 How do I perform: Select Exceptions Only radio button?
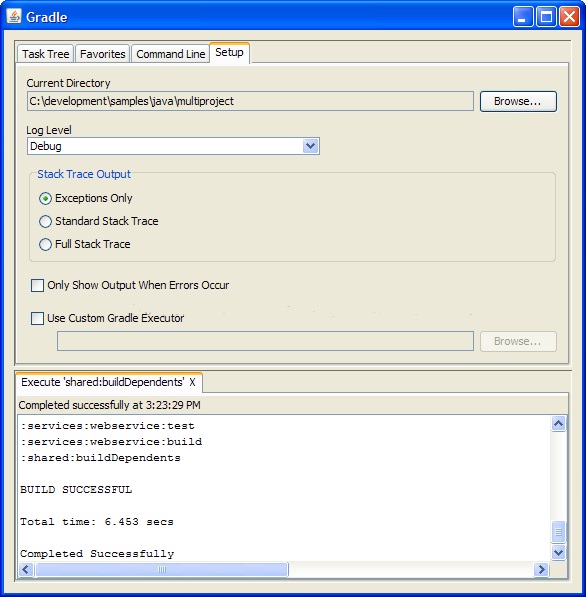point(45,198)
